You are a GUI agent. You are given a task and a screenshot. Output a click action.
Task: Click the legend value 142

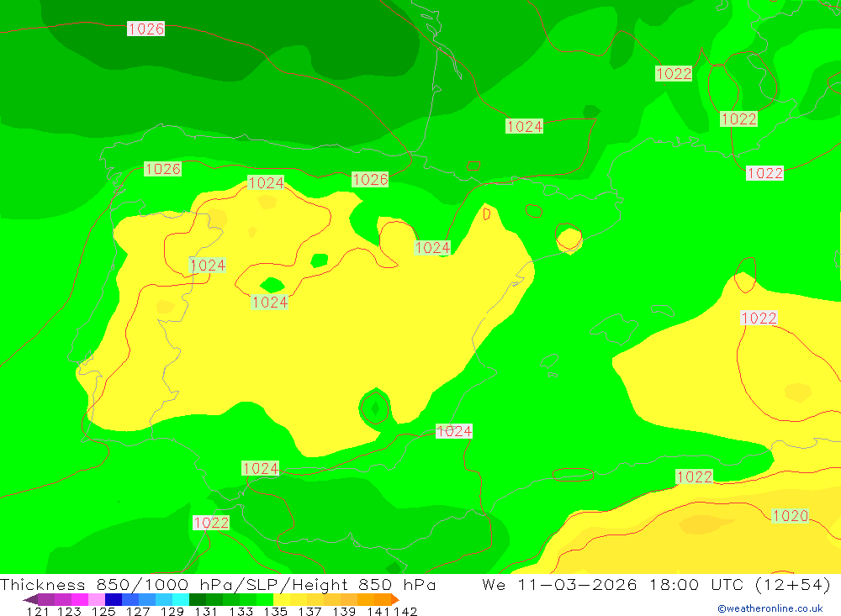[405, 611]
